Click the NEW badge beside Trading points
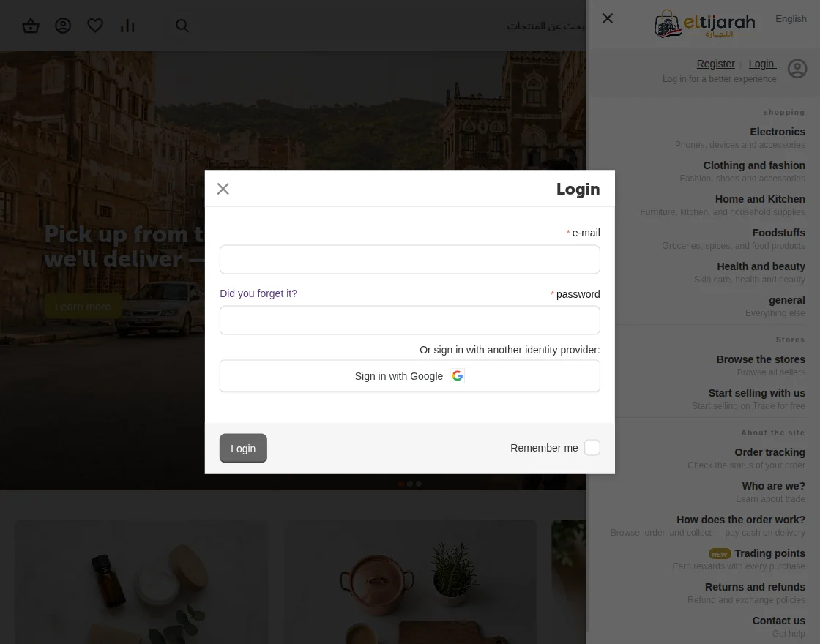Image resolution: width=820 pixels, height=644 pixels. [720, 554]
